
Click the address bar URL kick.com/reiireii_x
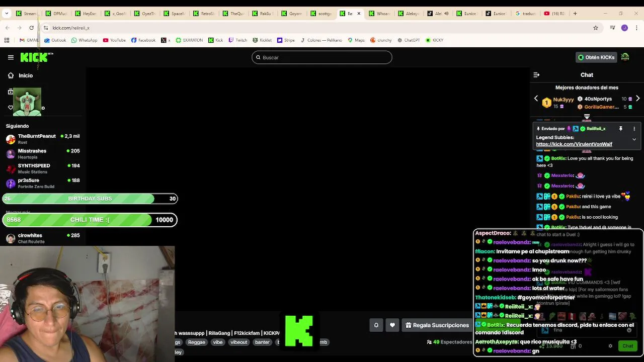coord(71,28)
